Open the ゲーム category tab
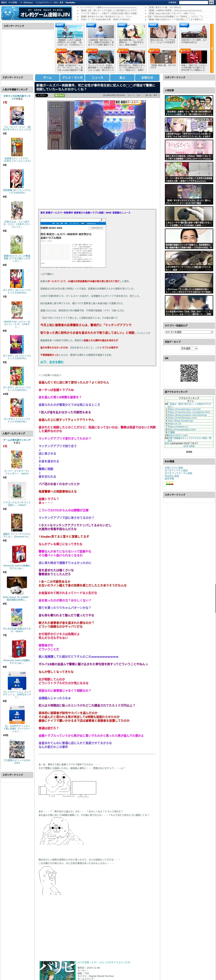Screen dimensions: 216x980 click(47, 78)
